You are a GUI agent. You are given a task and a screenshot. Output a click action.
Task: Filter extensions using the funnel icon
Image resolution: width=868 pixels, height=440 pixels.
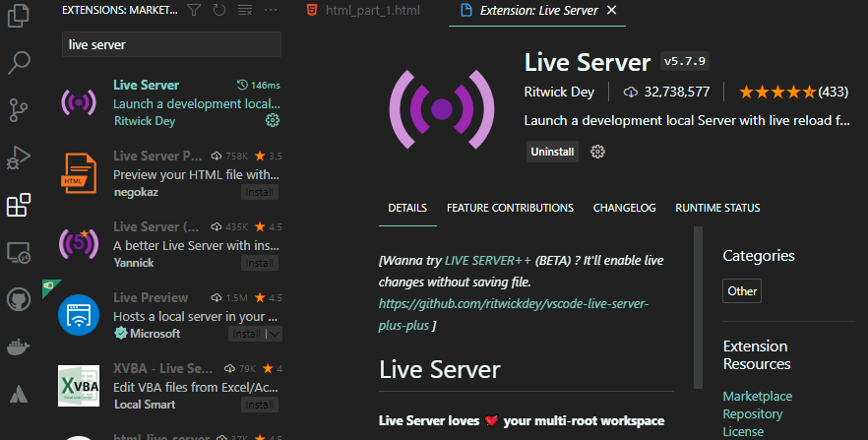coord(194,10)
